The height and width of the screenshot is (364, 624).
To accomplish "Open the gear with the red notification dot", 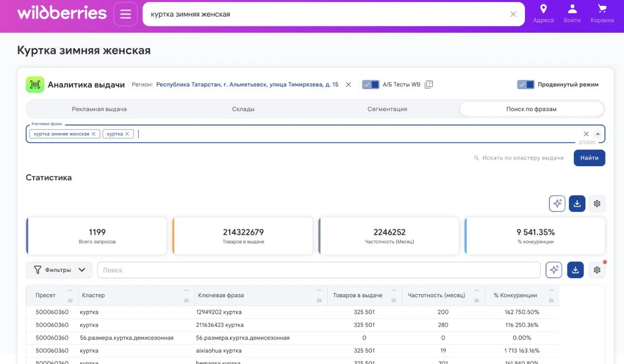I will (597, 270).
